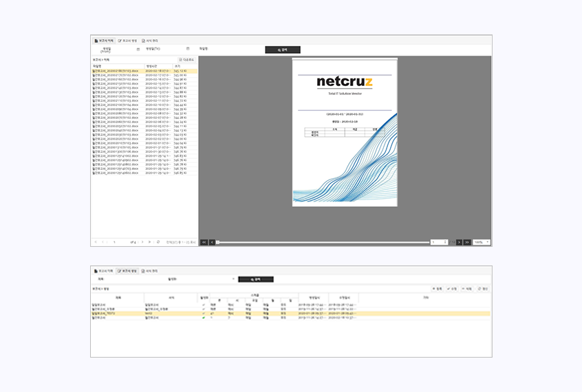Click the dark search button in lower panel

click(x=256, y=279)
